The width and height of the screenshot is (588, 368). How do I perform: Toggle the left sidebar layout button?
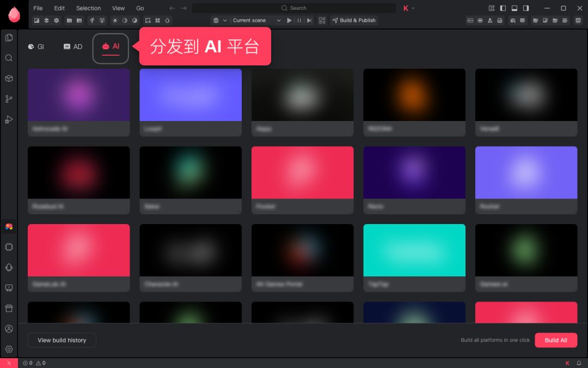click(x=503, y=8)
